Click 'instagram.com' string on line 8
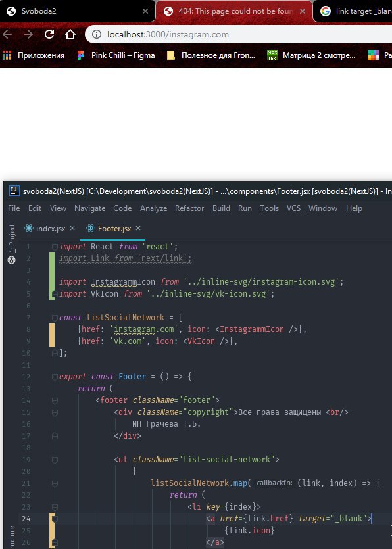 (x=143, y=329)
